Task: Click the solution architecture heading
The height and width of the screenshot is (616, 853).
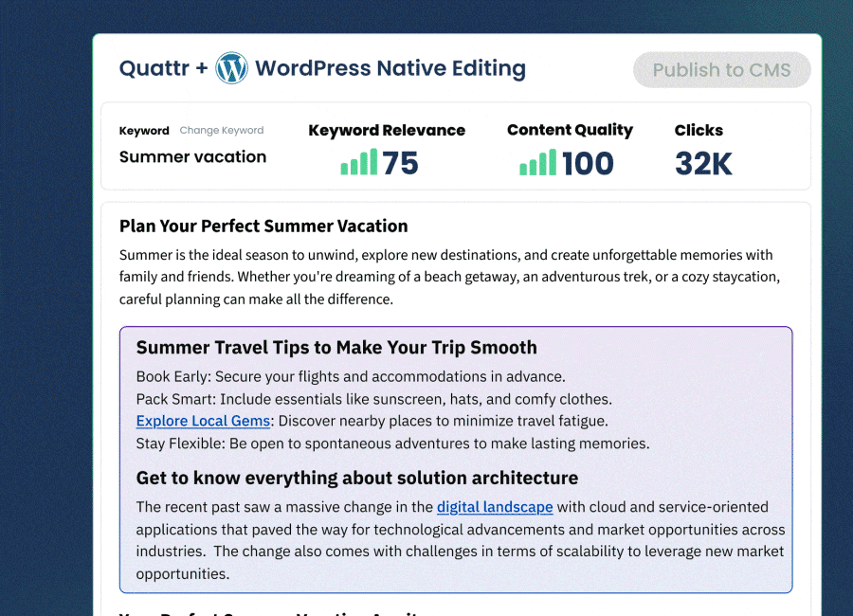Action: tap(357, 478)
